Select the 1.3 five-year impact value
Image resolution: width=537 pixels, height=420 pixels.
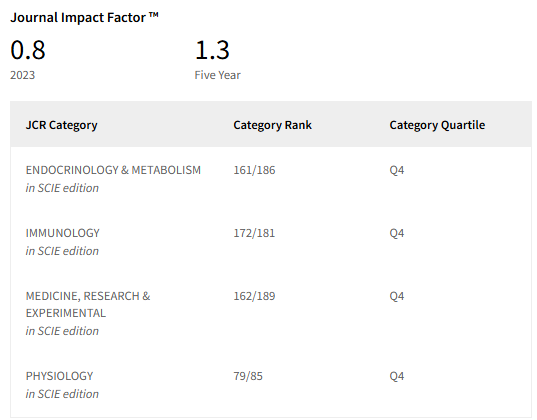[x=212, y=50]
